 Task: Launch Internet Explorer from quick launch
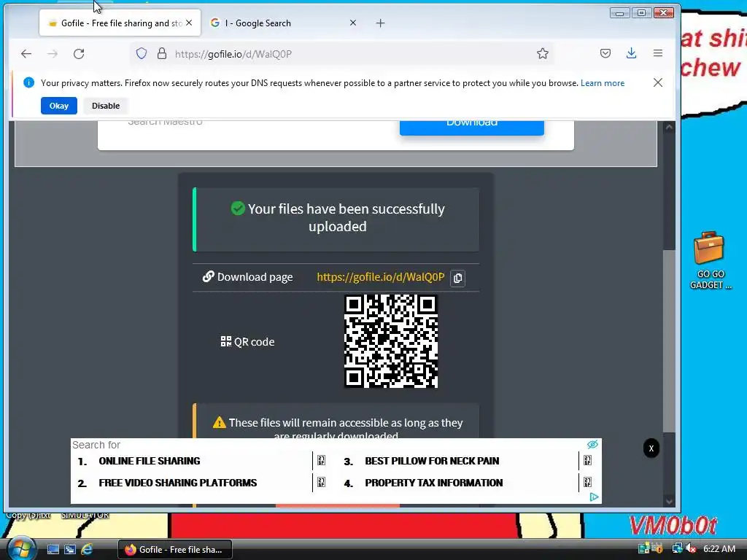(x=87, y=550)
